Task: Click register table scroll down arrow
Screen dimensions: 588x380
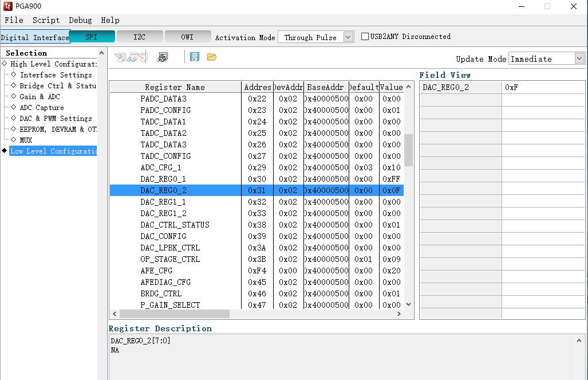Action: [409, 304]
